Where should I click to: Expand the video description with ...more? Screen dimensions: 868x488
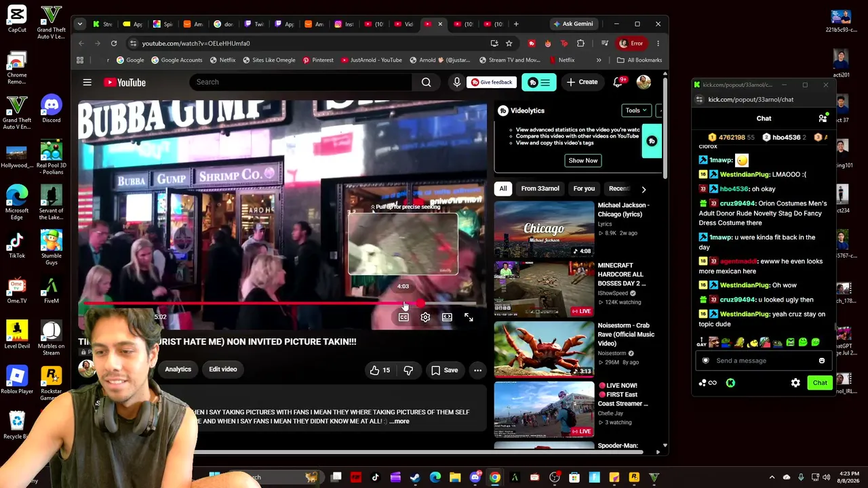(x=399, y=422)
